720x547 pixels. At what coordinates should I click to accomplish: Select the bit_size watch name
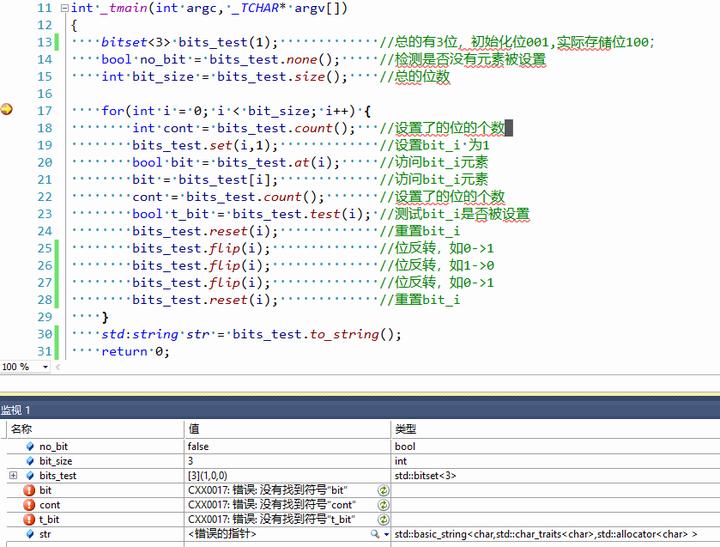tap(56, 461)
